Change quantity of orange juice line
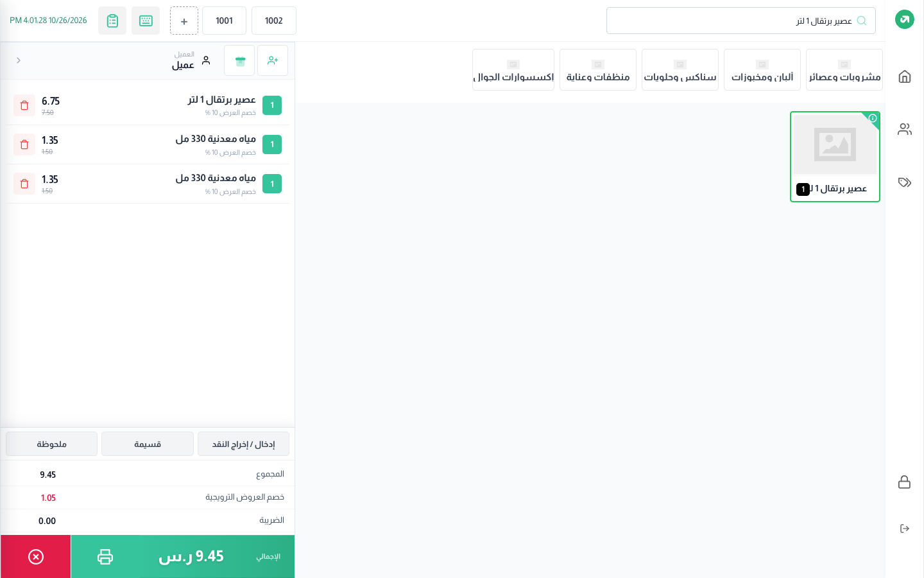 272,105
